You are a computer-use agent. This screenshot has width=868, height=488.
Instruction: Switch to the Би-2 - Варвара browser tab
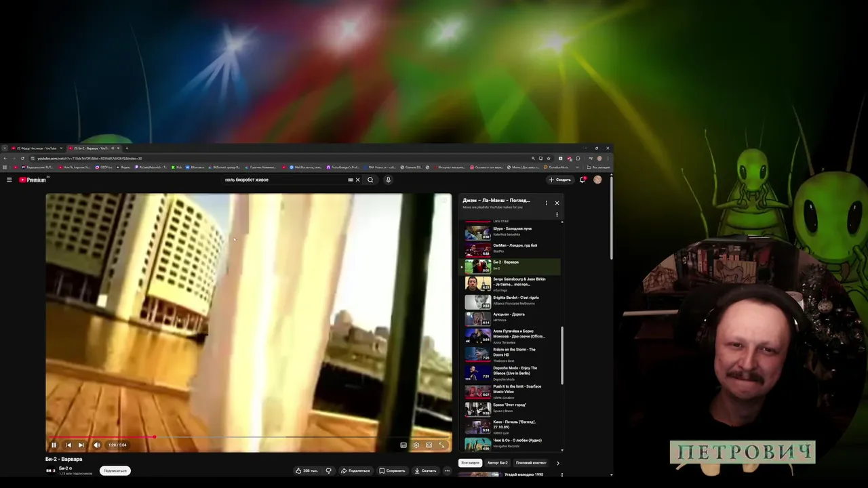point(94,148)
